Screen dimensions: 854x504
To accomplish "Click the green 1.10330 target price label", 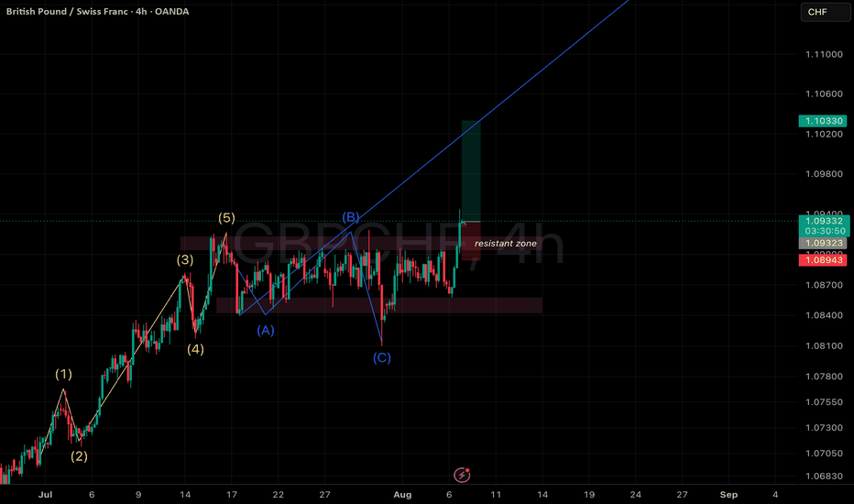I will (x=823, y=121).
